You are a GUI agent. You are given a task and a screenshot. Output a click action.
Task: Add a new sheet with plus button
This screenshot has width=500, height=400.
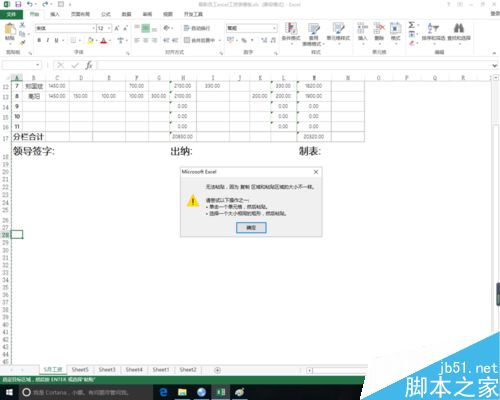[217, 370]
